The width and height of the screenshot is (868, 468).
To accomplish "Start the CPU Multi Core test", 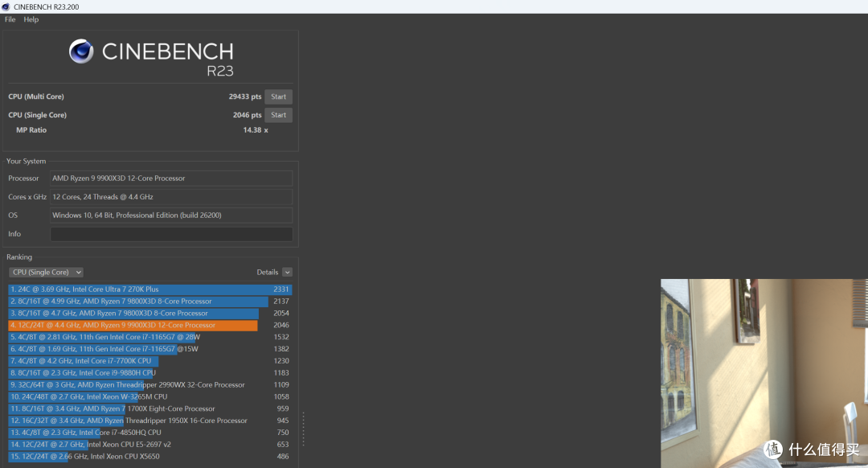I will pos(278,97).
